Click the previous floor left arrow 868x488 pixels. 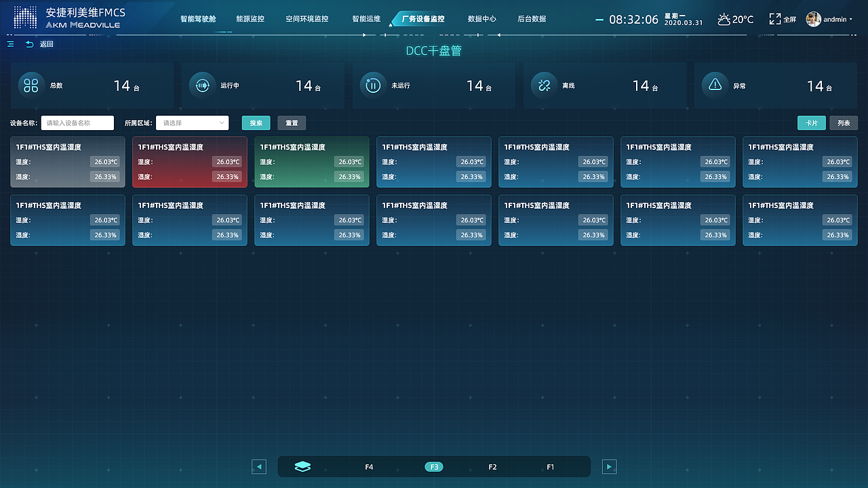click(x=258, y=467)
